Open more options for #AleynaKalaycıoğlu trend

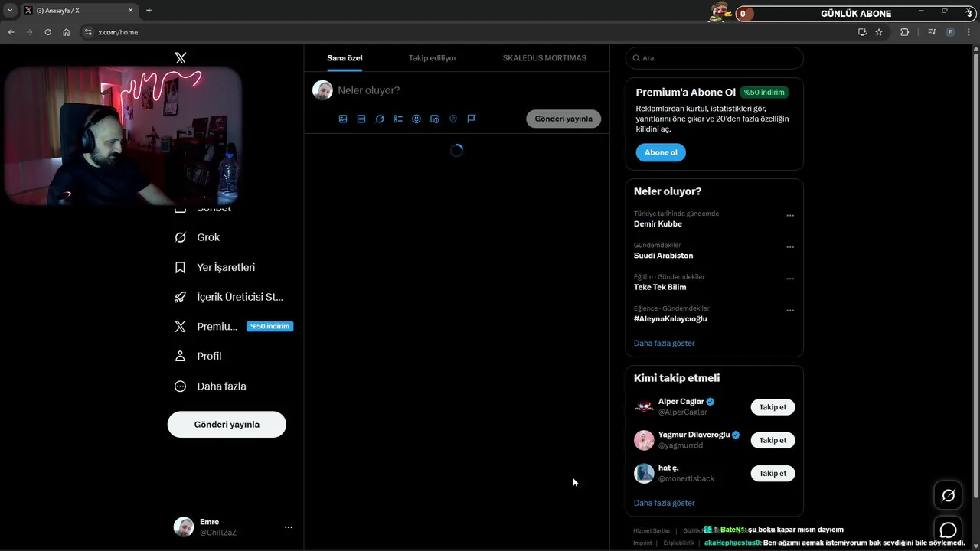tap(790, 310)
